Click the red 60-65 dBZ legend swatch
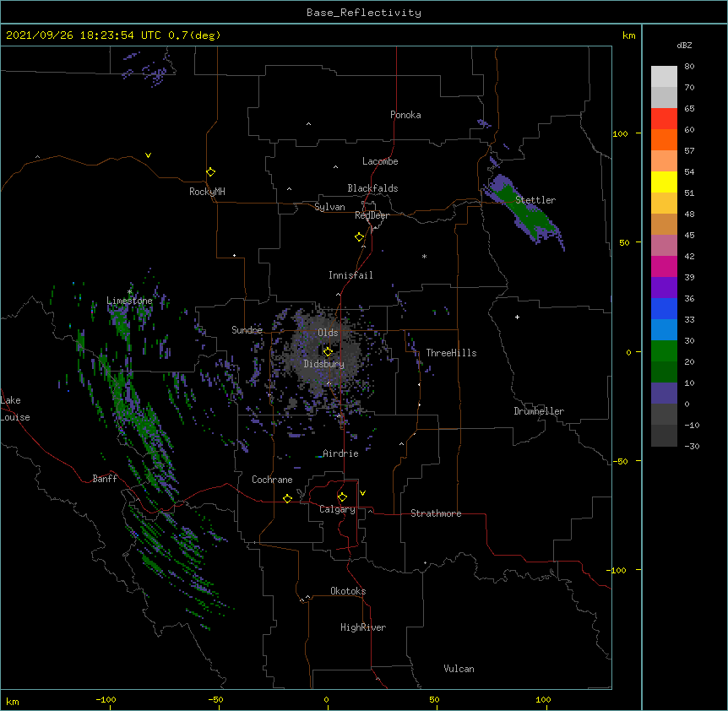Viewport: 728px width, 711px height. 664,119
